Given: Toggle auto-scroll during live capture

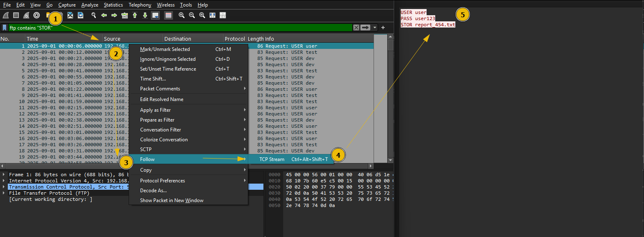Looking at the screenshot, I should click(x=155, y=15).
